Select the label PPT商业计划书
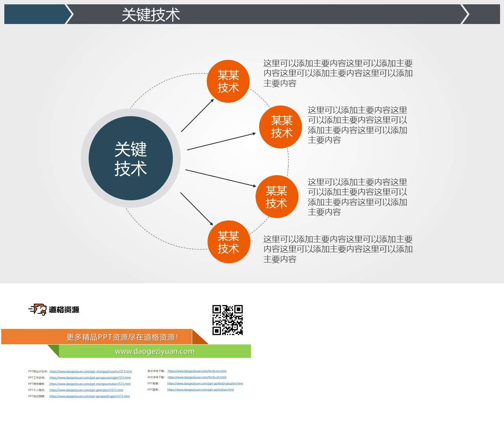This screenshot has width=504, height=425. pyautogui.click(x=38, y=371)
